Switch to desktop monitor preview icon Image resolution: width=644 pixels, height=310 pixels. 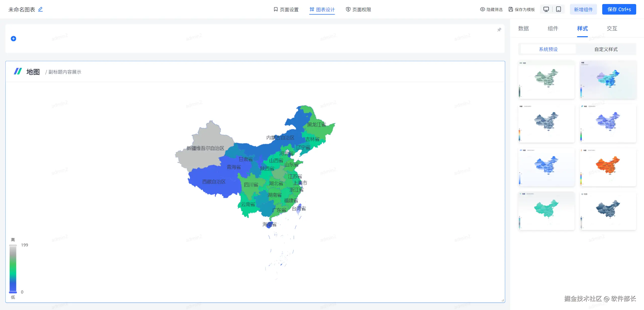coord(546,9)
